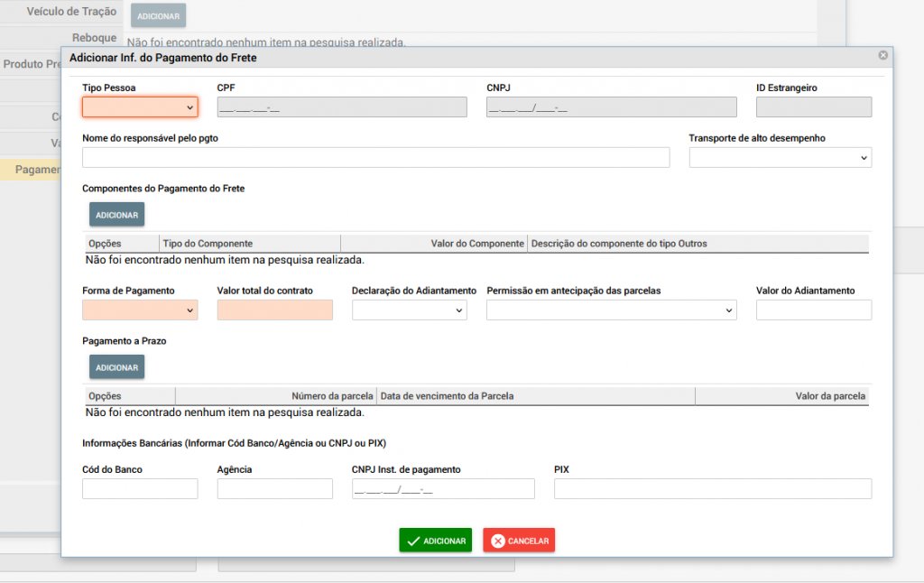Expand Transporte de alto desempenho dropdown
The height and width of the screenshot is (583, 924).
point(780,158)
